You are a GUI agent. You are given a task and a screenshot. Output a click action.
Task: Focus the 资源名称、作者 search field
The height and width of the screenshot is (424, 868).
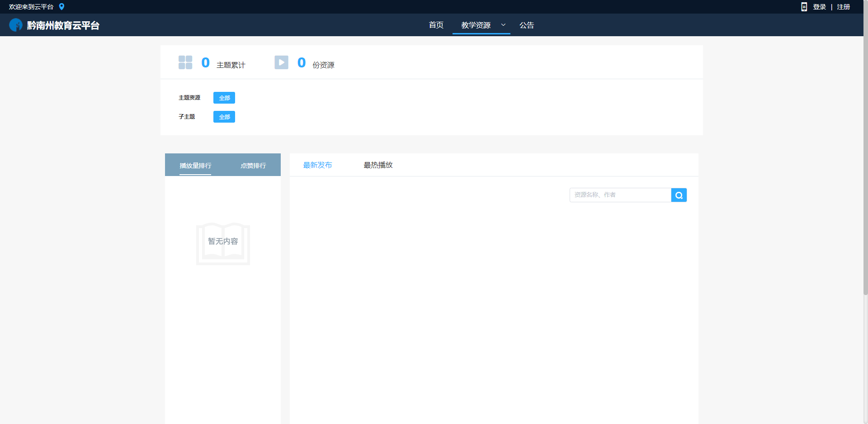pos(620,195)
